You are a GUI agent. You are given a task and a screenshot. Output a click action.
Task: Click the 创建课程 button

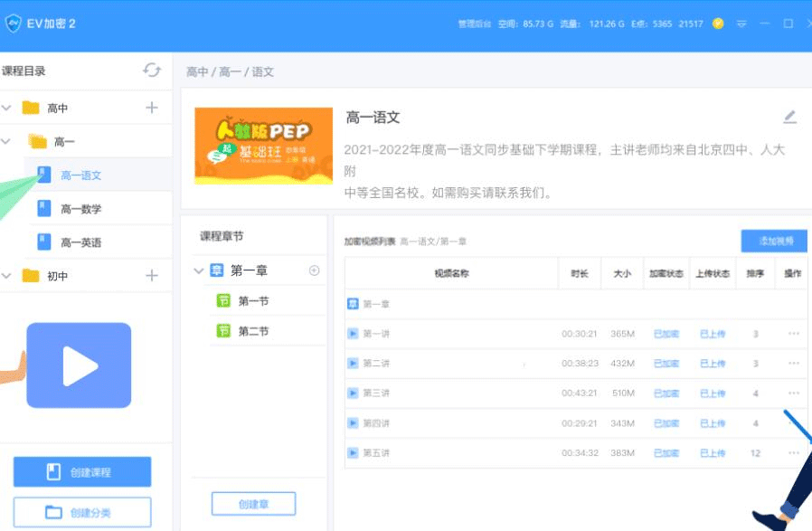[81, 472]
